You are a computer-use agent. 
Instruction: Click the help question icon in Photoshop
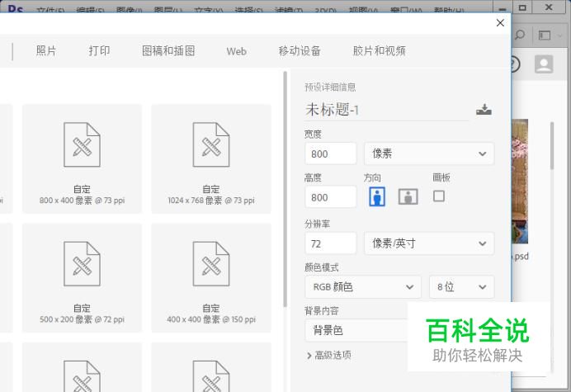(515, 64)
